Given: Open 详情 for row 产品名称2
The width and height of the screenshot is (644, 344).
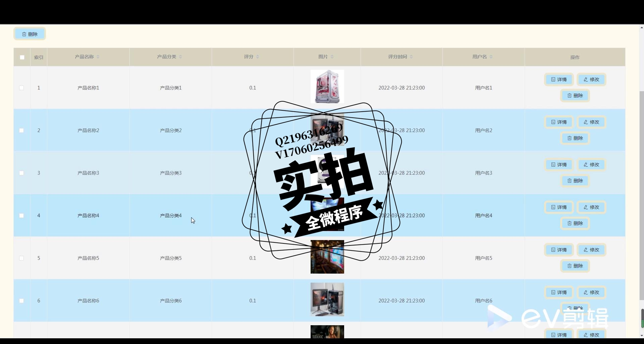Looking at the screenshot, I should pyautogui.click(x=559, y=122).
